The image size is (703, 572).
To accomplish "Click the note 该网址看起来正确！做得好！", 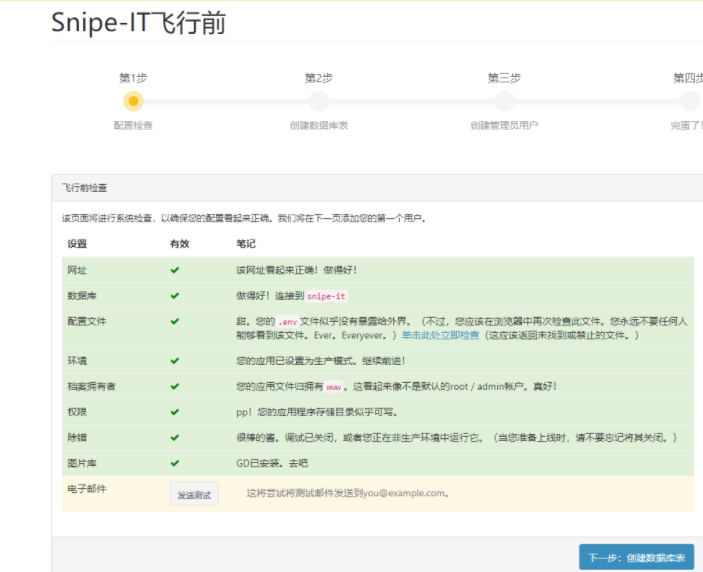I will pos(296,270).
